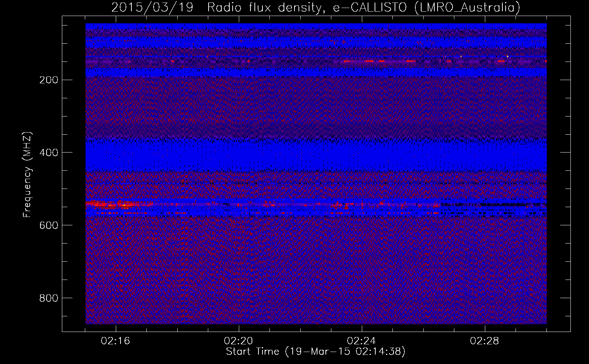The width and height of the screenshot is (589, 364).
Task: Click the date "2015/03/19" in the title
Action: [152, 7]
